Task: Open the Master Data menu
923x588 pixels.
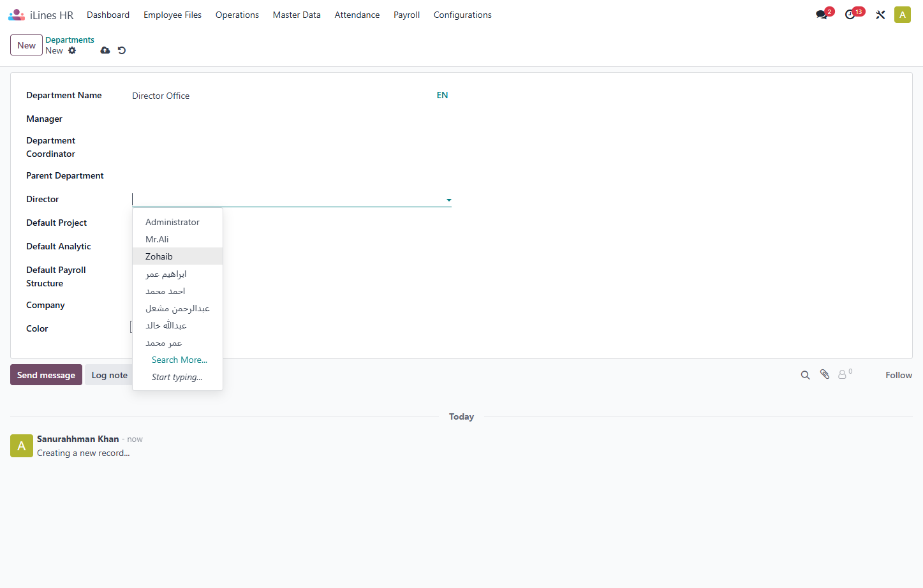Action: pyautogui.click(x=297, y=15)
